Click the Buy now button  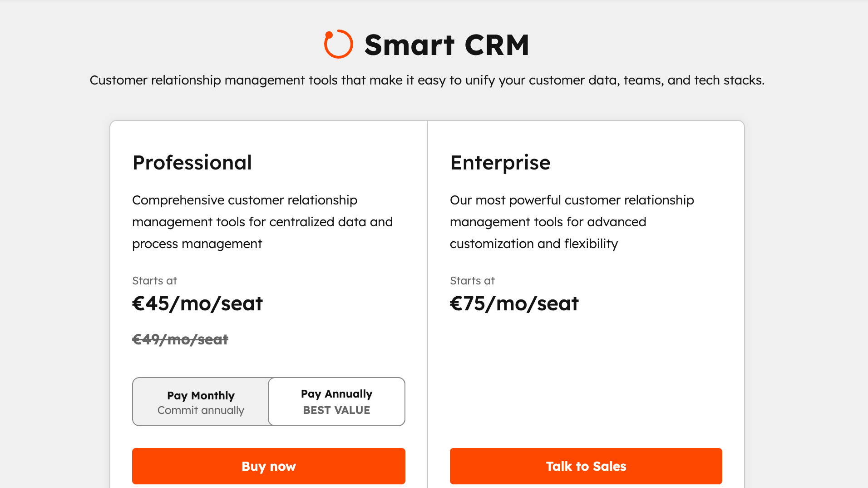pyautogui.click(x=268, y=466)
